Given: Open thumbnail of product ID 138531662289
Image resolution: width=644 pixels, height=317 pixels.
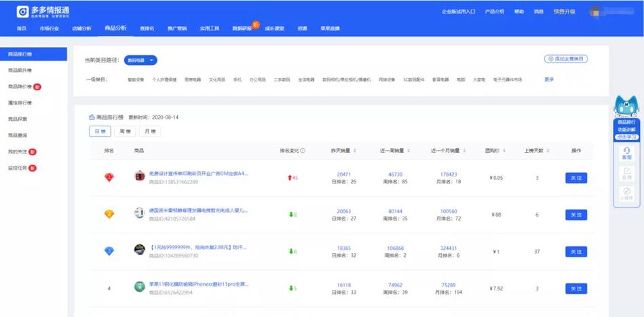Looking at the screenshot, I should (x=140, y=176).
